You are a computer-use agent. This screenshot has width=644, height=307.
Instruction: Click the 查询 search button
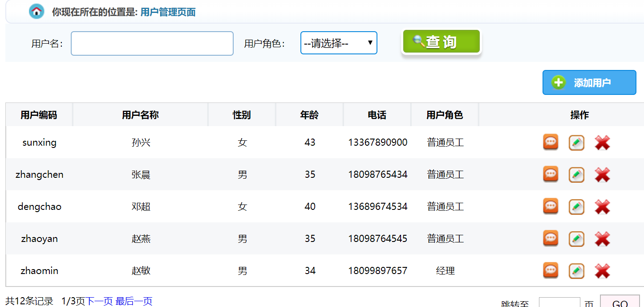441,41
